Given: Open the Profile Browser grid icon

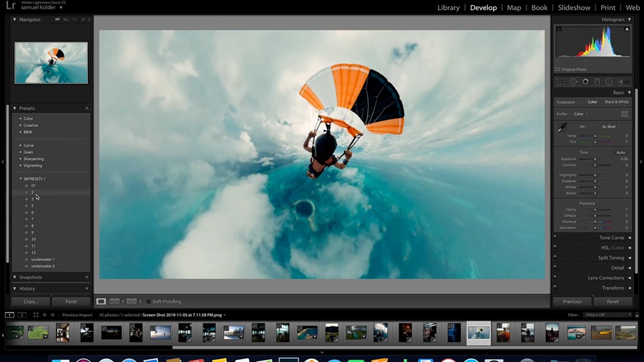Looking at the screenshot, I should point(625,114).
